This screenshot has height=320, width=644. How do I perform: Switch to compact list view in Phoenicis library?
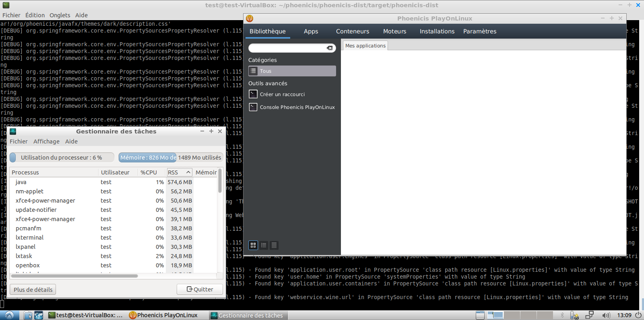(x=264, y=245)
